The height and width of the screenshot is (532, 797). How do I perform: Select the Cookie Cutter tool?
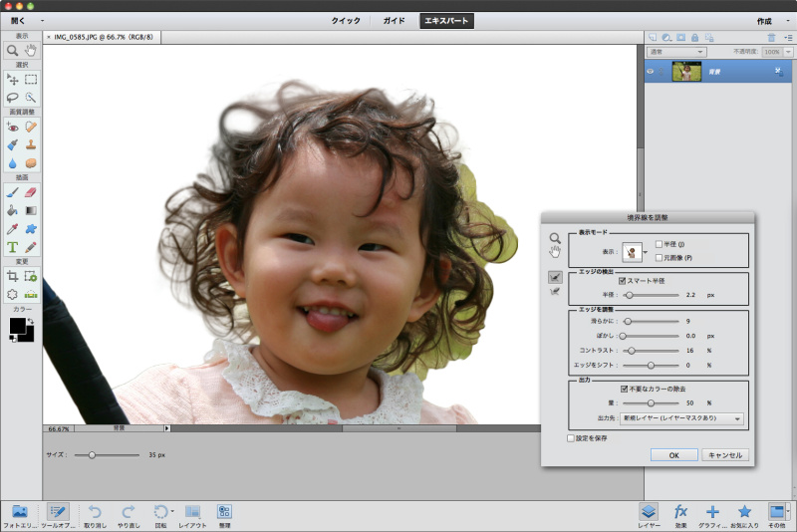click(x=12, y=294)
